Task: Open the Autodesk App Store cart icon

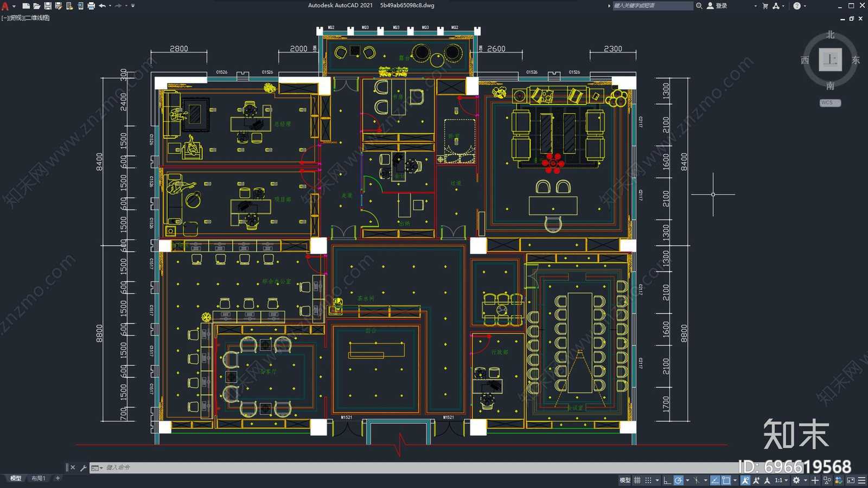Action: [x=765, y=6]
